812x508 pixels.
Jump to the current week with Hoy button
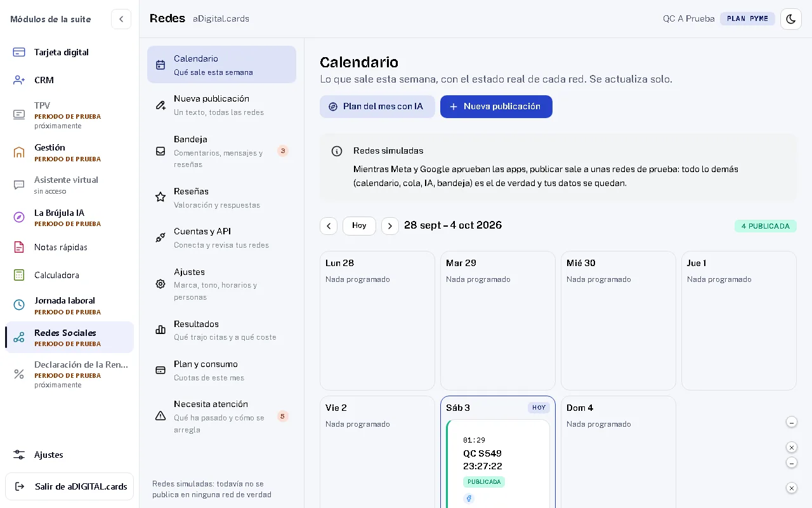[x=359, y=225]
